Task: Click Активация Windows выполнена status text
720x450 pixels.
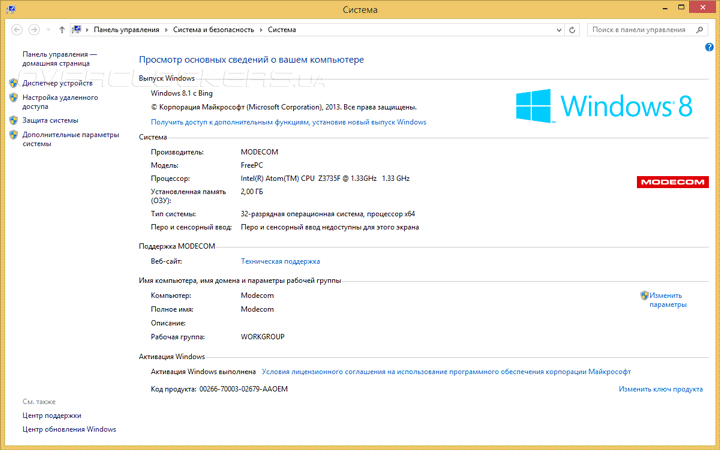Action: pyautogui.click(x=203, y=371)
